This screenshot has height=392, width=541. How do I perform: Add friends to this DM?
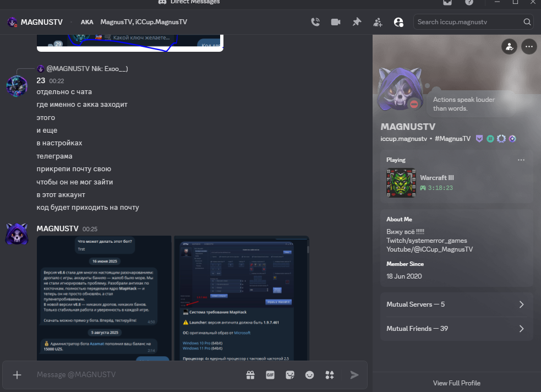tap(378, 23)
